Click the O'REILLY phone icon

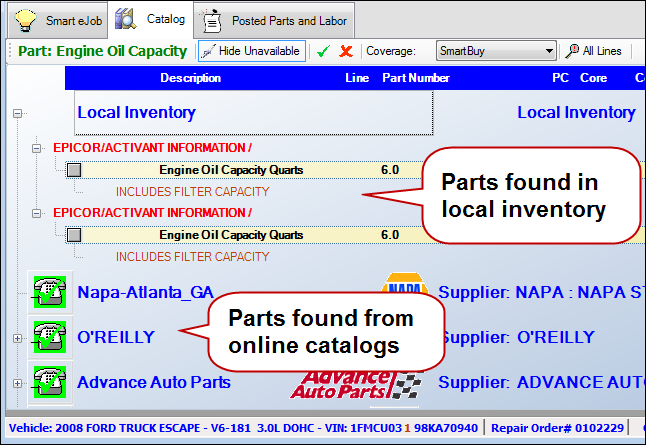46,337
